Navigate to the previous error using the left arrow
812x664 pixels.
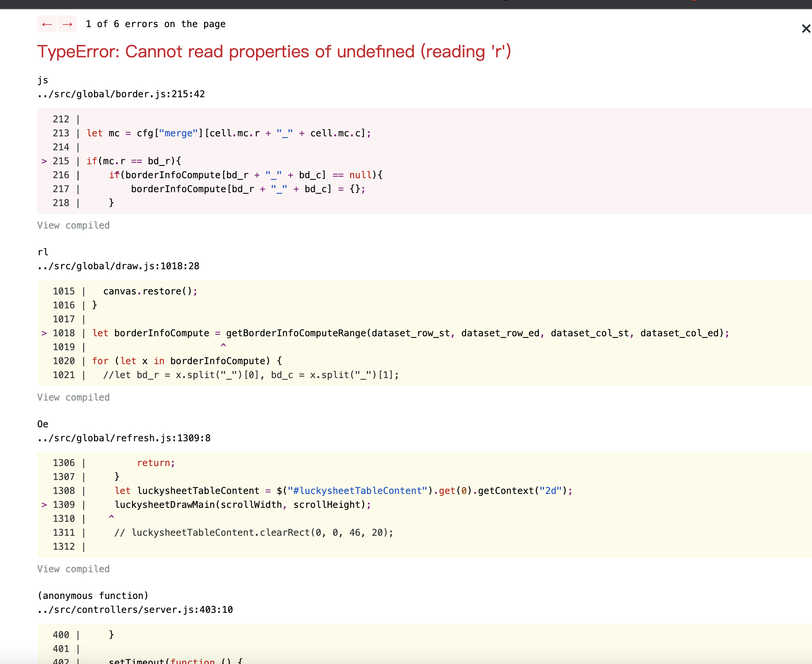pyautogui.click(x=47, y=24)
